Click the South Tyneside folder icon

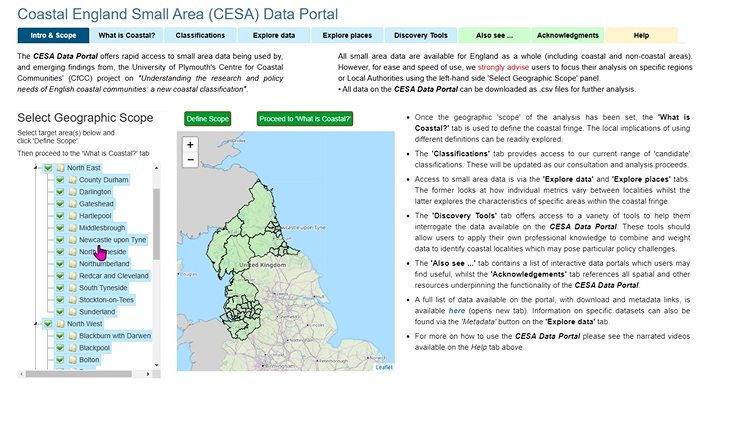(x=72, y=288)
